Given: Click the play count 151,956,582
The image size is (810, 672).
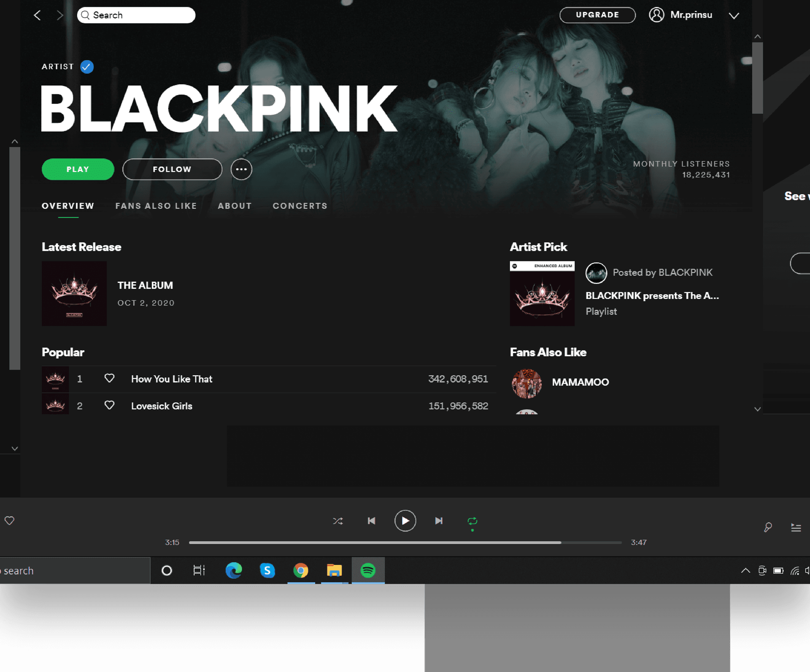Looking at the screenshot, I should click(458, 406).
